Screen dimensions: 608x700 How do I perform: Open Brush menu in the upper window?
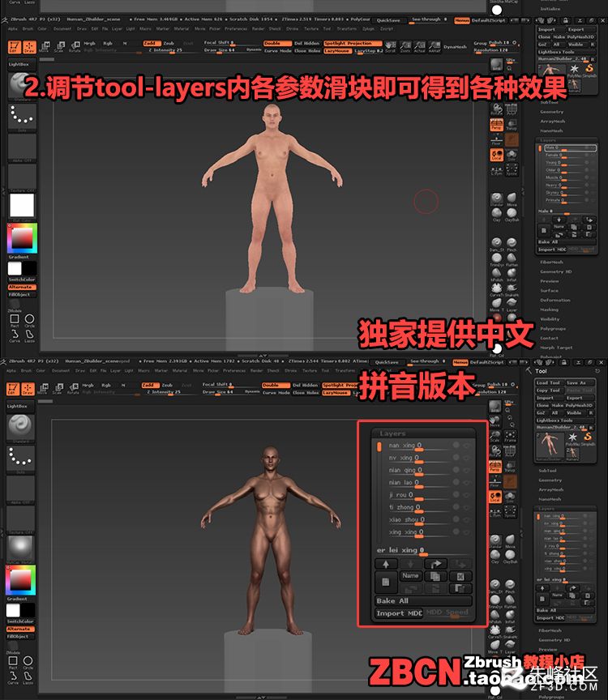(28, 28)
